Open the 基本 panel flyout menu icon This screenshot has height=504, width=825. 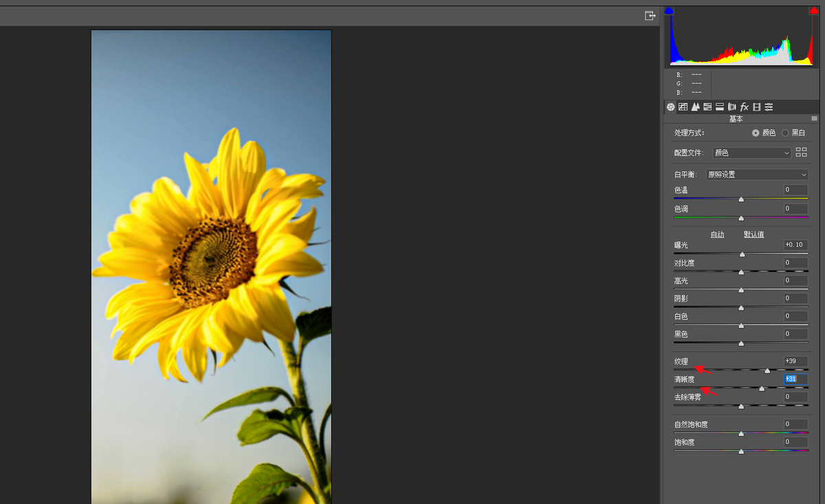click(814, 119)
